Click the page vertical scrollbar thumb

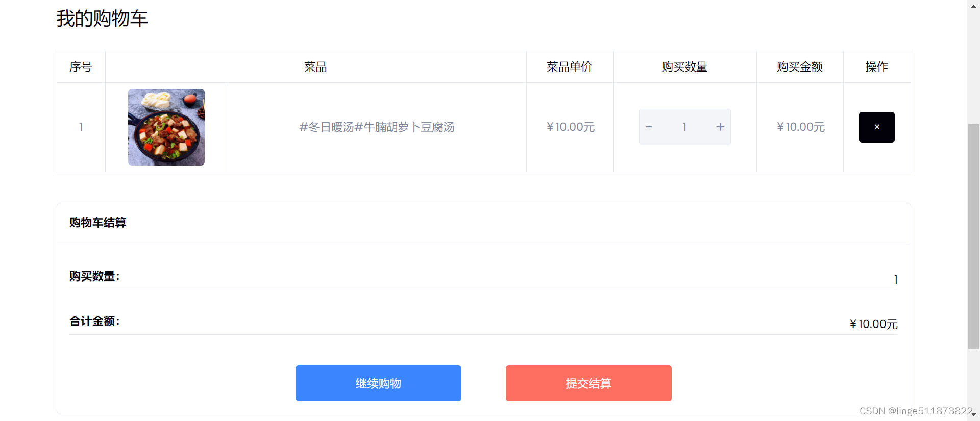[x=973, y=237]
